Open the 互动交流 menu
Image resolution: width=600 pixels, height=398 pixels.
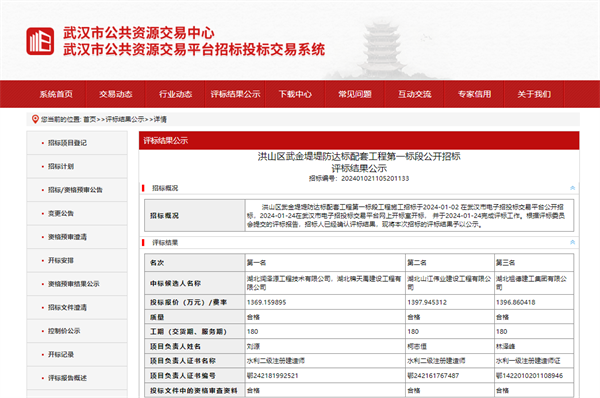414,94
